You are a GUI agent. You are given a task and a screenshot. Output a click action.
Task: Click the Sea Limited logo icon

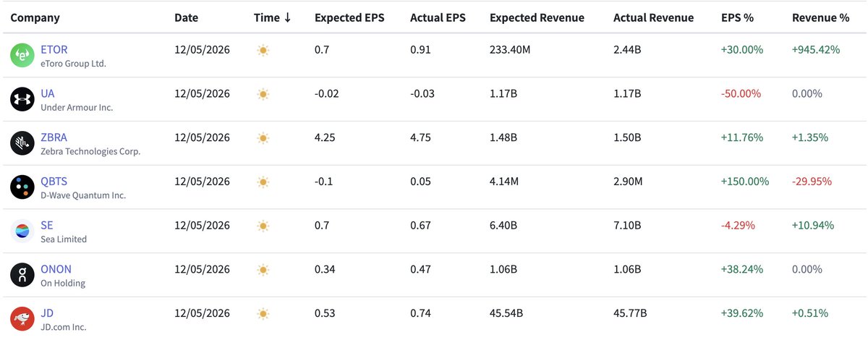22,231
